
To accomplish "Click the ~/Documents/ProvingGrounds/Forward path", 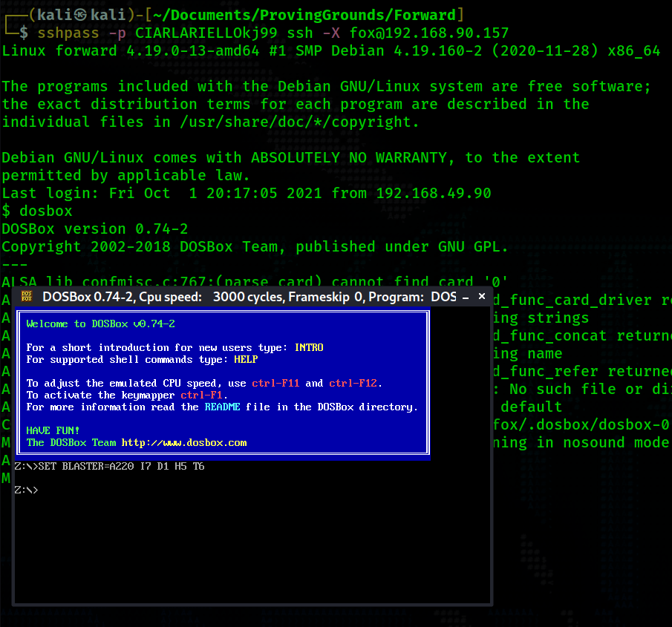I will [x=304, y=15].
